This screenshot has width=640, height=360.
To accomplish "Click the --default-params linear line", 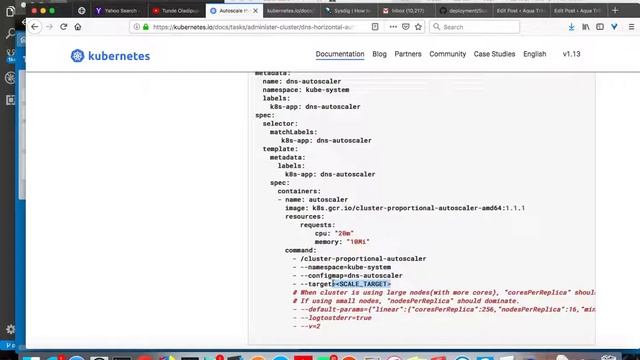I will 444,309.
